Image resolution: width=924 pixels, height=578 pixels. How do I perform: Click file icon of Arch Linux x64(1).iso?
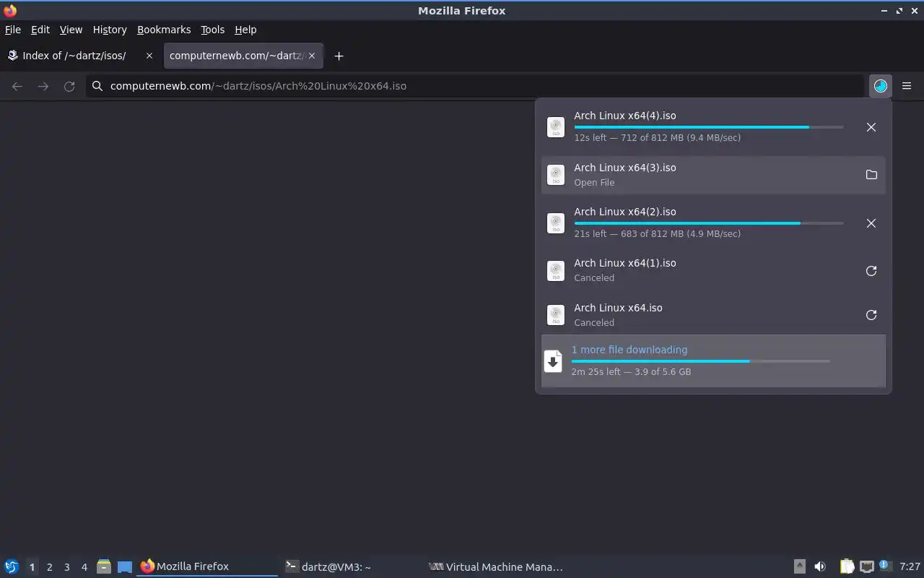(x=555, y=271)
